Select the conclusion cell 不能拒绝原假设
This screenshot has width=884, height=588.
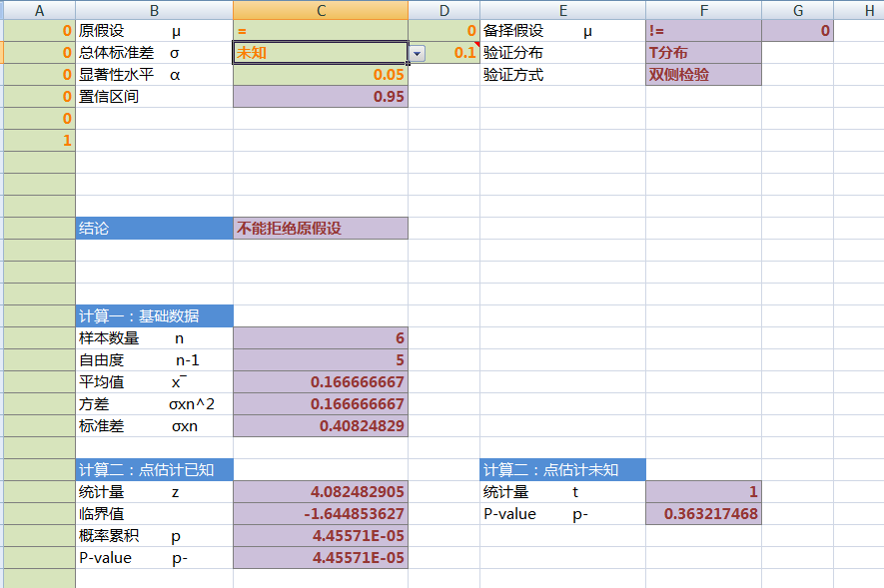click(320, 228)
